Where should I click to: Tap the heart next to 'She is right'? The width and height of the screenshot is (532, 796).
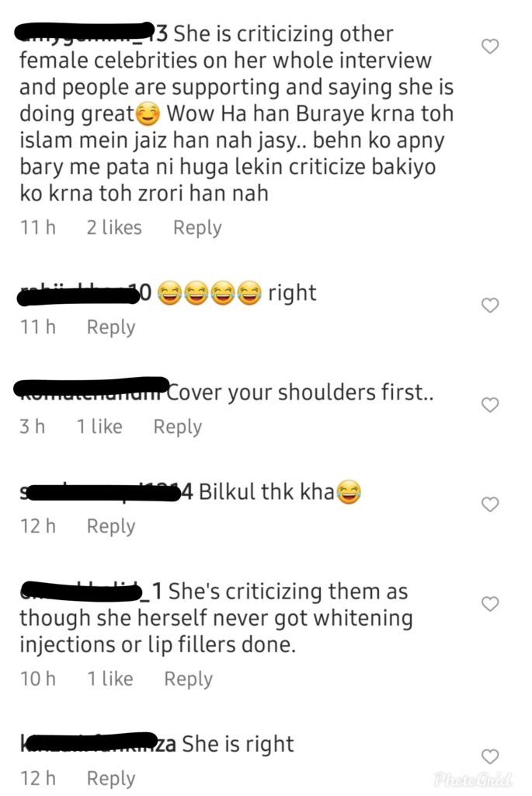[x=490, y=756]
